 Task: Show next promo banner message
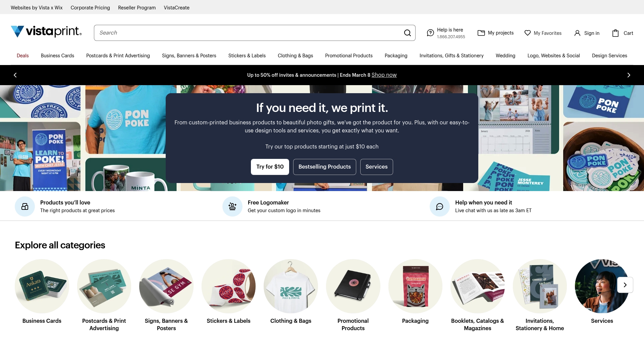tap(629, 75)
